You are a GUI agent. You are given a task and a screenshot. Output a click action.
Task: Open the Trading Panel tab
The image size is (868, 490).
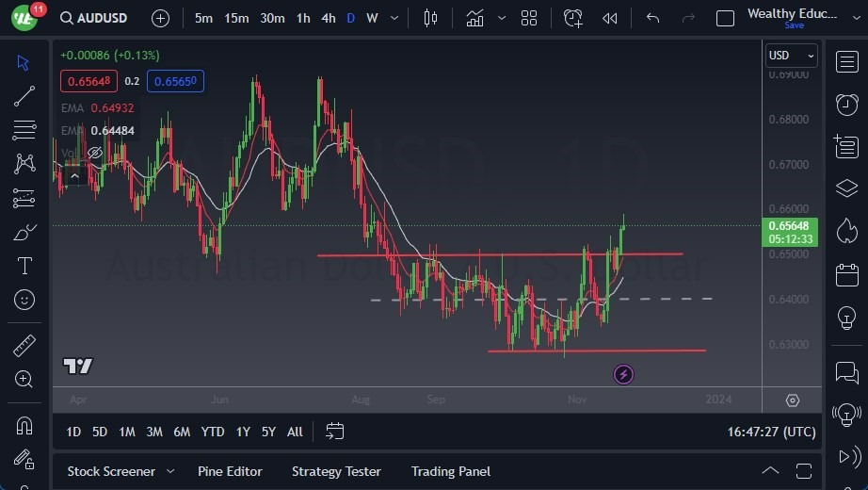pos(451,471)
